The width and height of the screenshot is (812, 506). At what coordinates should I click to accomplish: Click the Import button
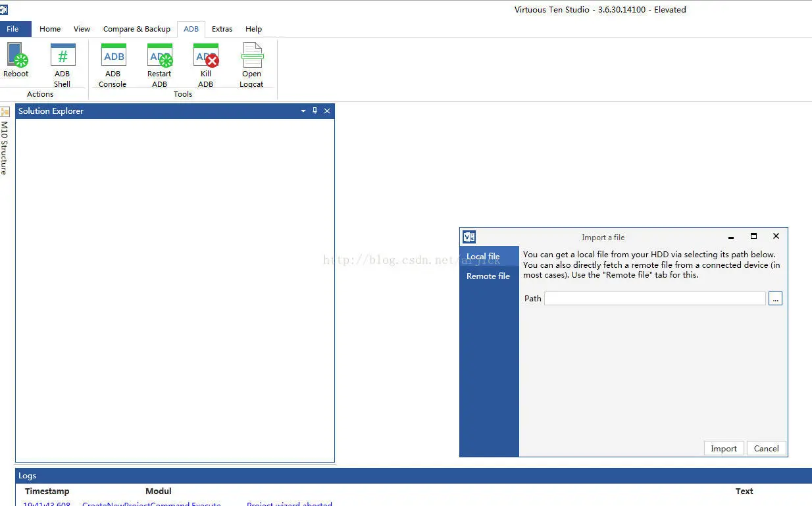[724, 448]
